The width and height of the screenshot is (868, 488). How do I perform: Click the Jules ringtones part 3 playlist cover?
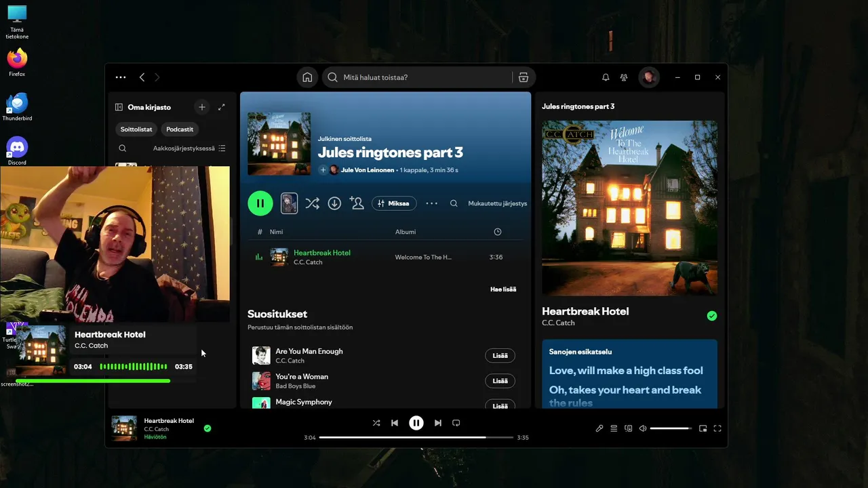[x=279, y=144]
